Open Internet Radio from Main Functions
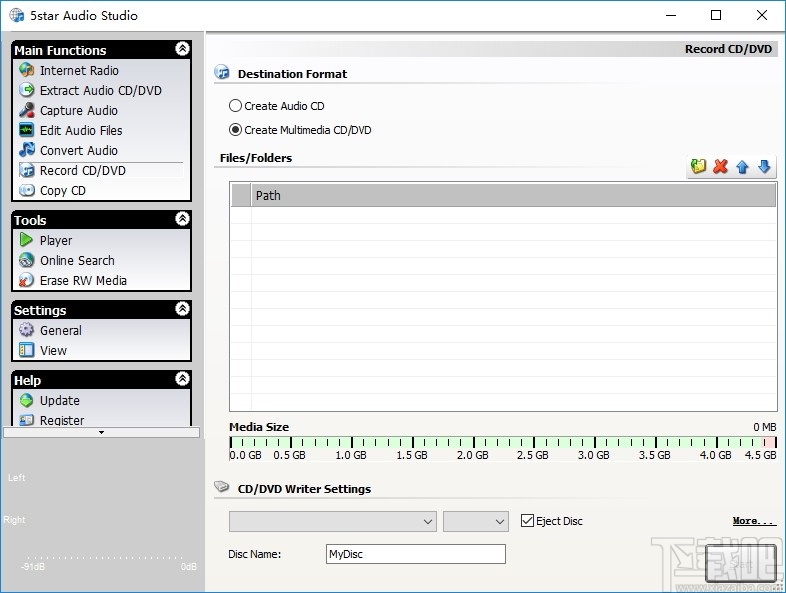The image size is (786, 593). pos(79,70)
